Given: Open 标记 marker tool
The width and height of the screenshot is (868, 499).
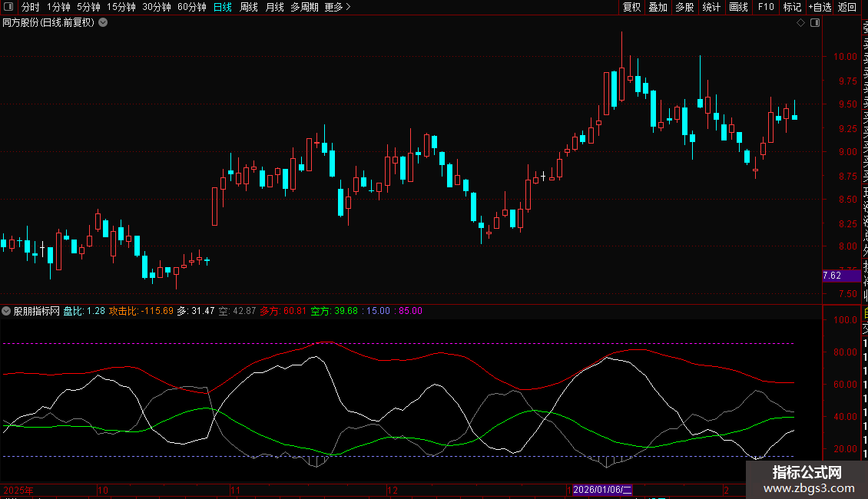Looking at the screenshot, I should pos(792,7).
